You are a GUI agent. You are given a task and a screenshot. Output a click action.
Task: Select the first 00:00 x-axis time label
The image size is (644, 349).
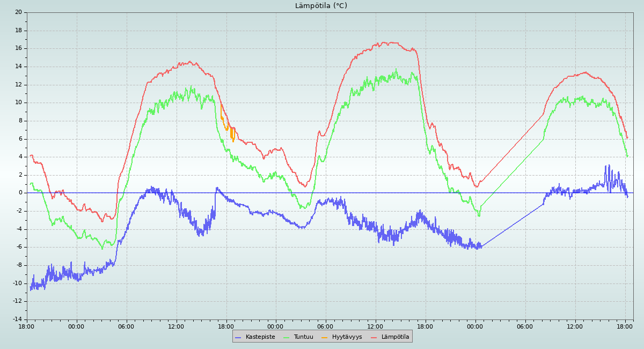click(76, 326)
